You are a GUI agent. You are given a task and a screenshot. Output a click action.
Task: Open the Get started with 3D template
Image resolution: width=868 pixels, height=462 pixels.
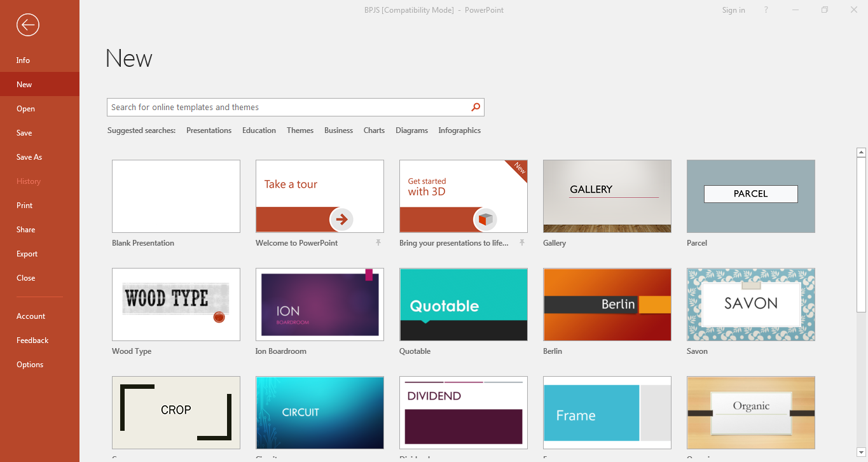click(x=464, y=196)
